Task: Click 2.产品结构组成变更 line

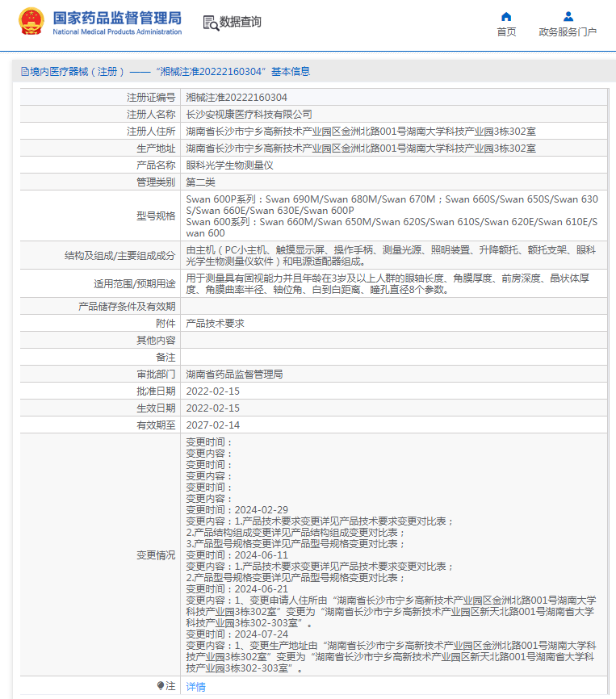Action: coord(295,532)
